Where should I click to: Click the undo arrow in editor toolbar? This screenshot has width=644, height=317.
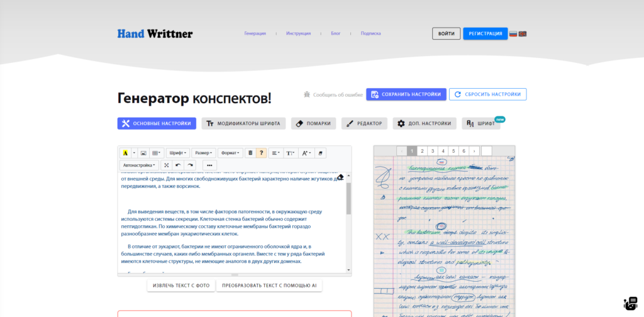178,165
